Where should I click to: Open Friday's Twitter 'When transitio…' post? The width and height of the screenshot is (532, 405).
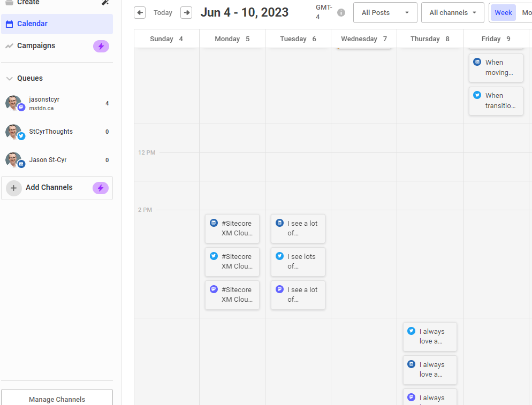(x=496, y=101)
